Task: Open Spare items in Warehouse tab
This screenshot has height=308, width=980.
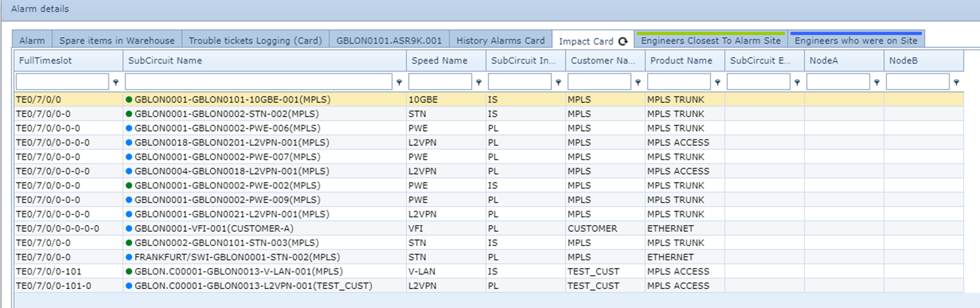Action: tap(117, 40)
